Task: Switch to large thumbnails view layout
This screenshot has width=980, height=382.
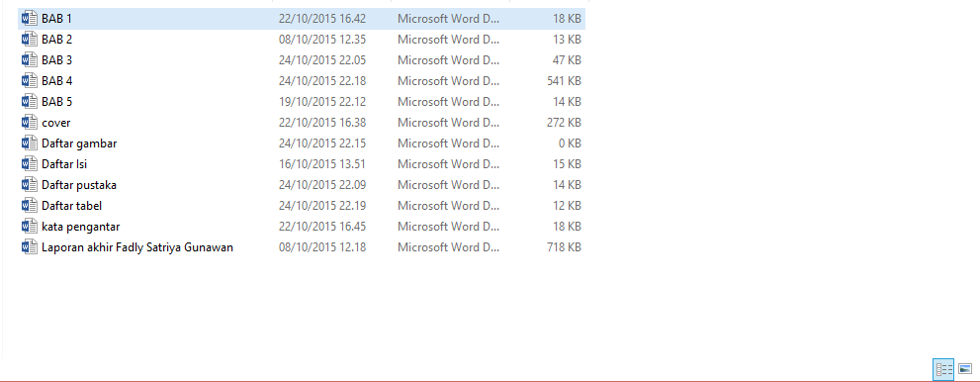Action: pyautogui.click(x=965, y=369)
